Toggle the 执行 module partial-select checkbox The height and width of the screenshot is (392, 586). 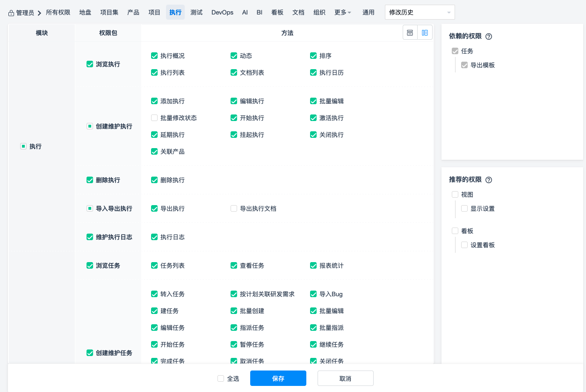click(x=23, y=146)
